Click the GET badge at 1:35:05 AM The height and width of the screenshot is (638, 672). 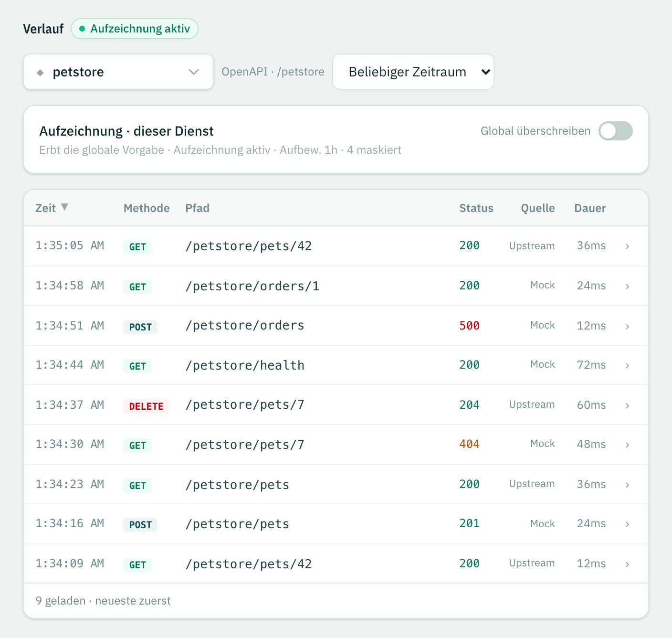click(x=137, y=247)
